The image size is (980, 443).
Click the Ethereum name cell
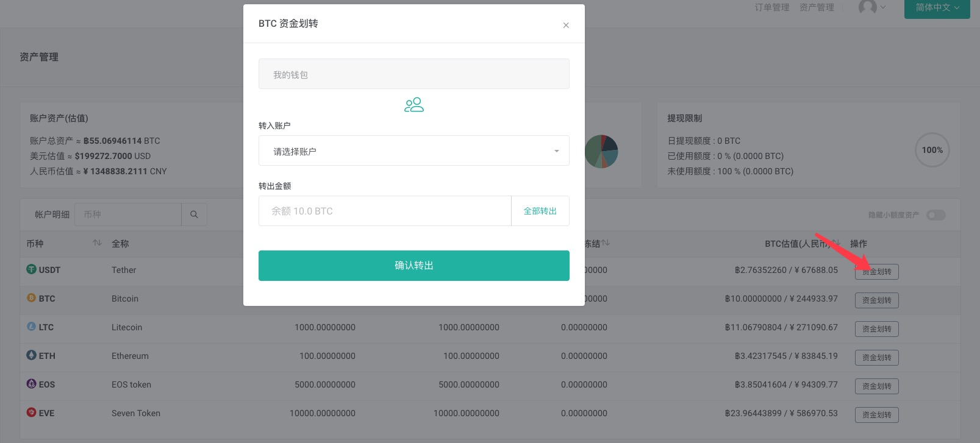(x=130, y=356)
